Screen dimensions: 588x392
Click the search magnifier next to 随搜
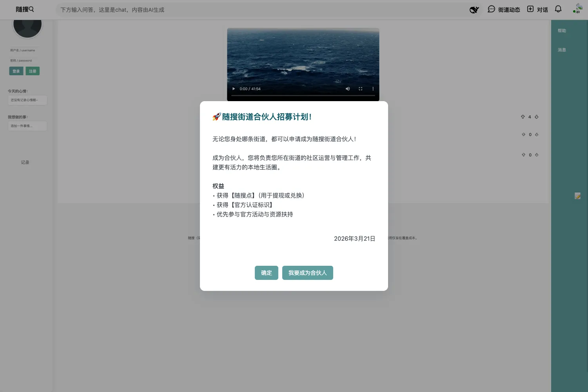31,9
